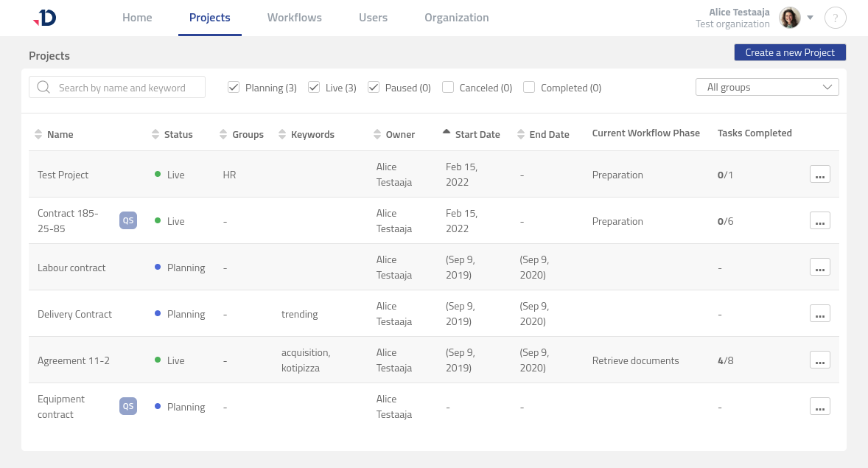Screen dimensions: 868x468
Task: Uncheck the Planning (3) filter
Action: point(234,87)
